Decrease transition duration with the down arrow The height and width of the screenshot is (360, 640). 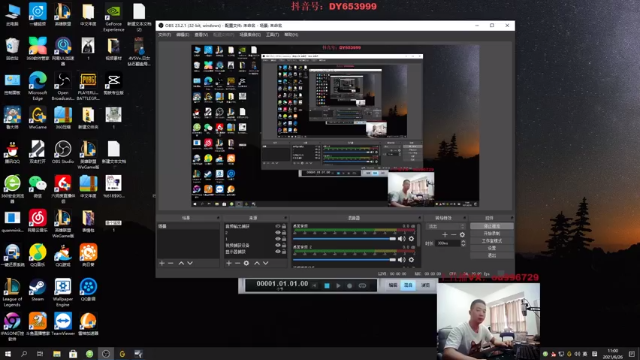(463, 245)
